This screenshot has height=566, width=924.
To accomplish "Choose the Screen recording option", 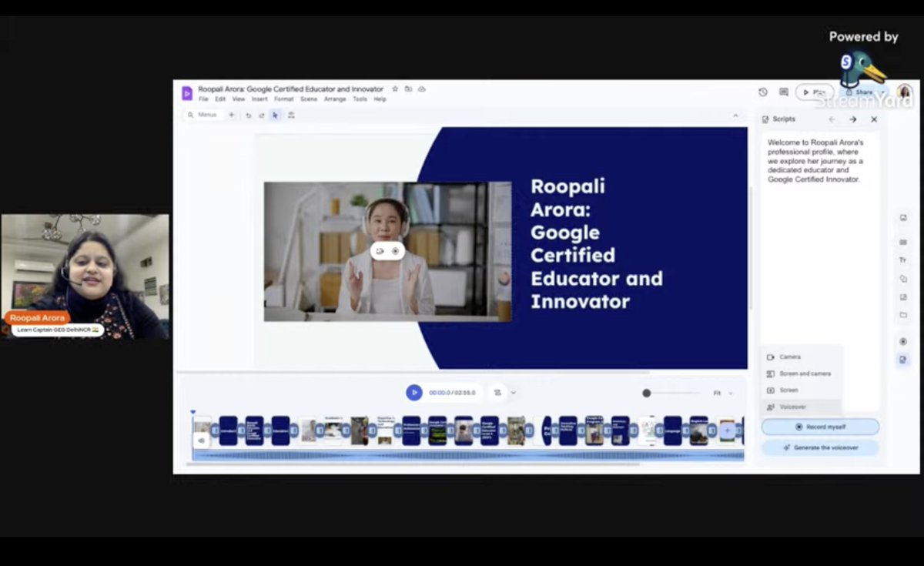I will [801, 390].
